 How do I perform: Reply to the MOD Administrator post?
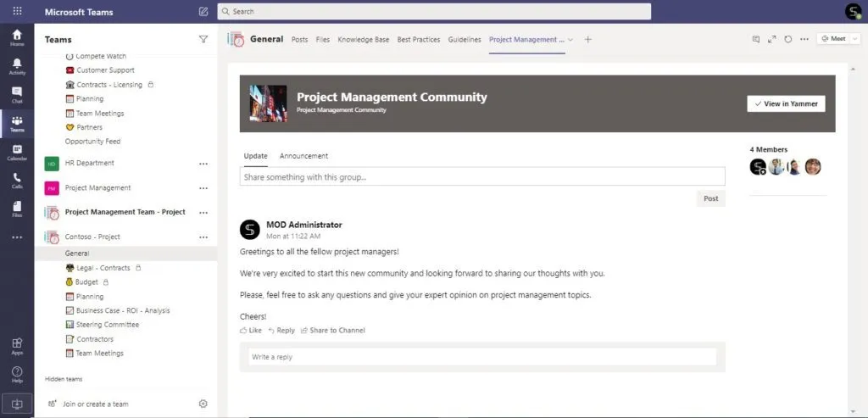tap(281, 331)
